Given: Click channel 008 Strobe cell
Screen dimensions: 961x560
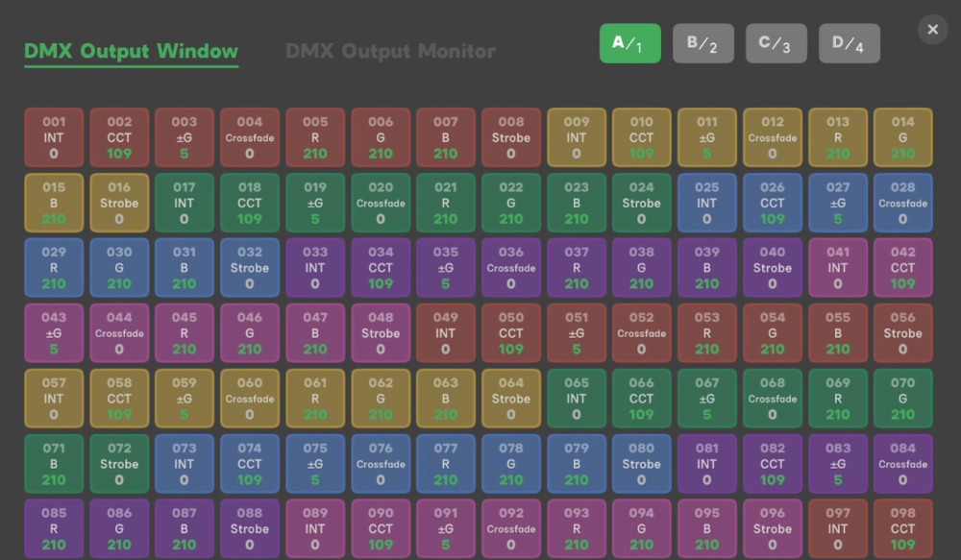Looking at the screenshot, I should click(511, 137).
